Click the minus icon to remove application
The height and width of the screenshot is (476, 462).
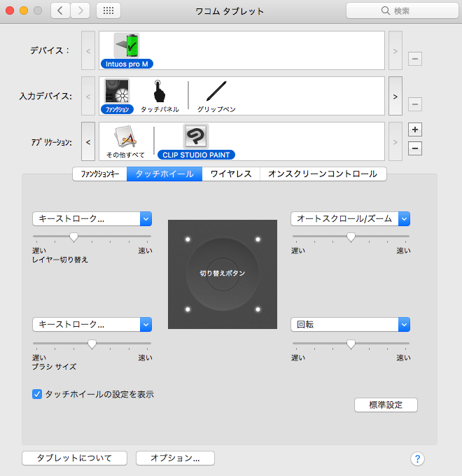(414, 148)
